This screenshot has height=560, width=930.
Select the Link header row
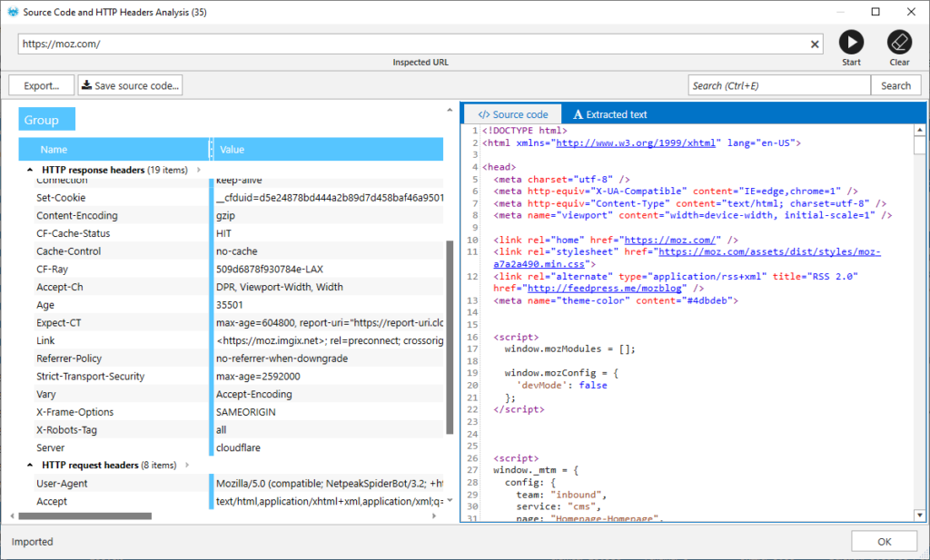coord(239,340)
